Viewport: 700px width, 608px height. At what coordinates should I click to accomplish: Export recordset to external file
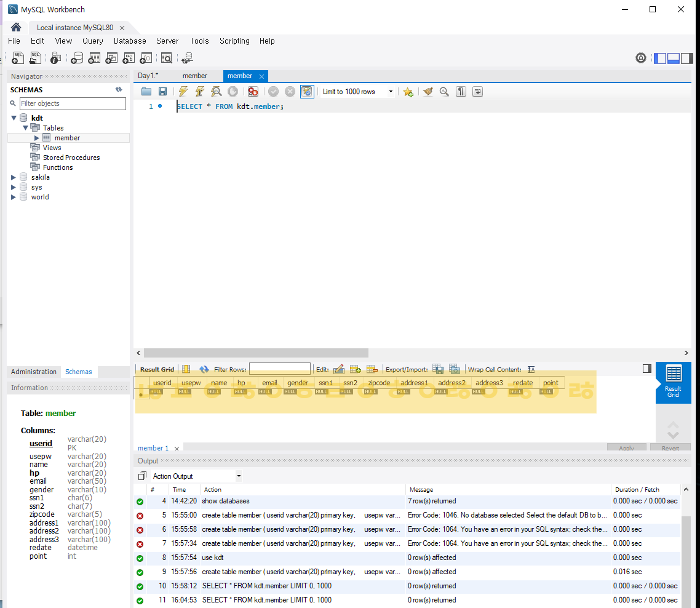pos(438,369)
